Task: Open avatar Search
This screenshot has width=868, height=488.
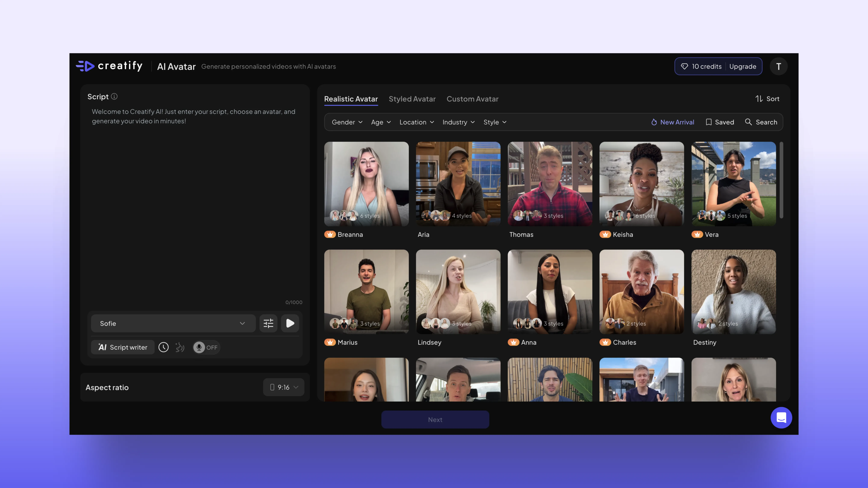Action: point(761,122)
